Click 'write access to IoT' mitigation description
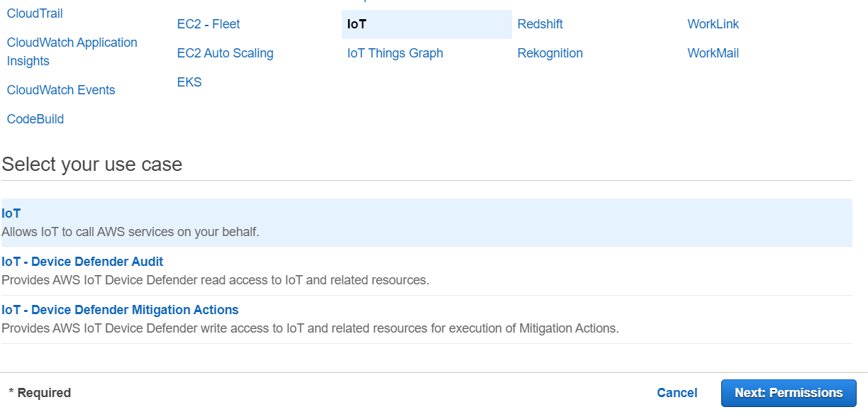 pyautogui.click(x=310, y=328)
